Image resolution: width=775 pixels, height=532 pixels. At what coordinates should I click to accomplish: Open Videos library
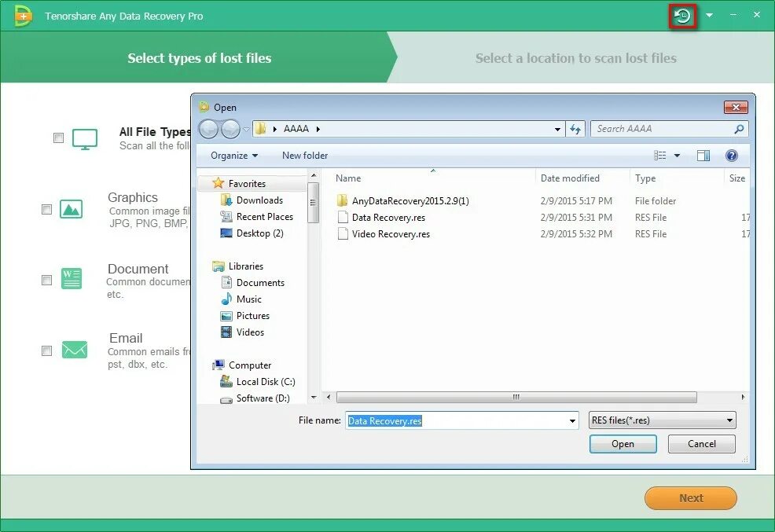click(x=250, y=332)
